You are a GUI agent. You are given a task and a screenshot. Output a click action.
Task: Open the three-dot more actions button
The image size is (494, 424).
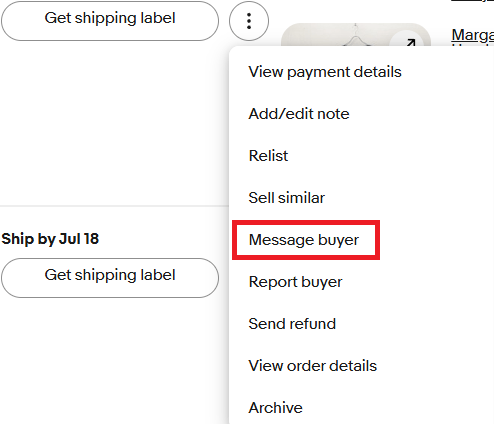coord(249,21)
